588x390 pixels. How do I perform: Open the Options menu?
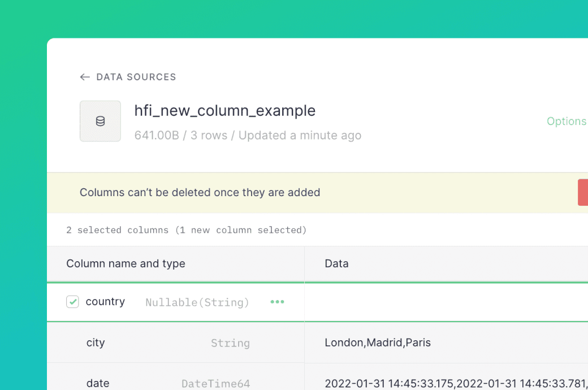point(566,122)
